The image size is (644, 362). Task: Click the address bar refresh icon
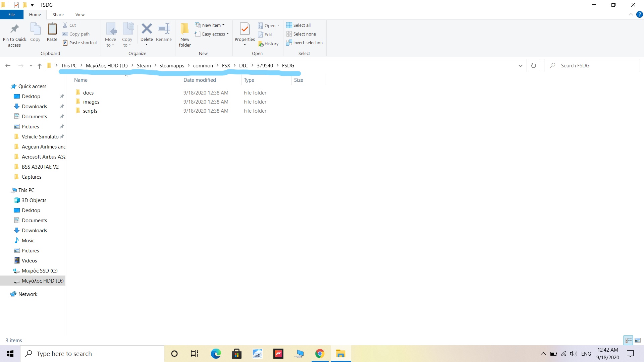[533, 66]
